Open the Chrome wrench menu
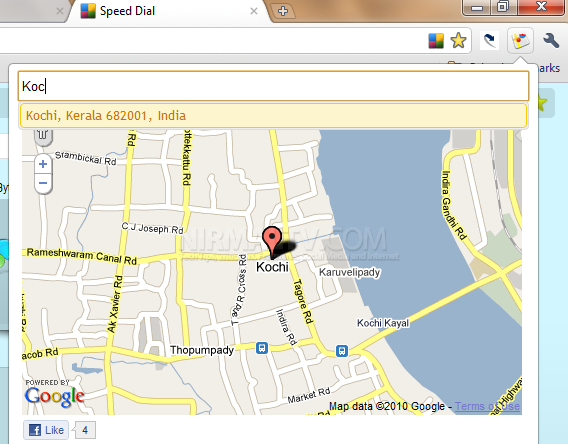The width and height of the screenshot is (568, 444). (x=551, y=41)
